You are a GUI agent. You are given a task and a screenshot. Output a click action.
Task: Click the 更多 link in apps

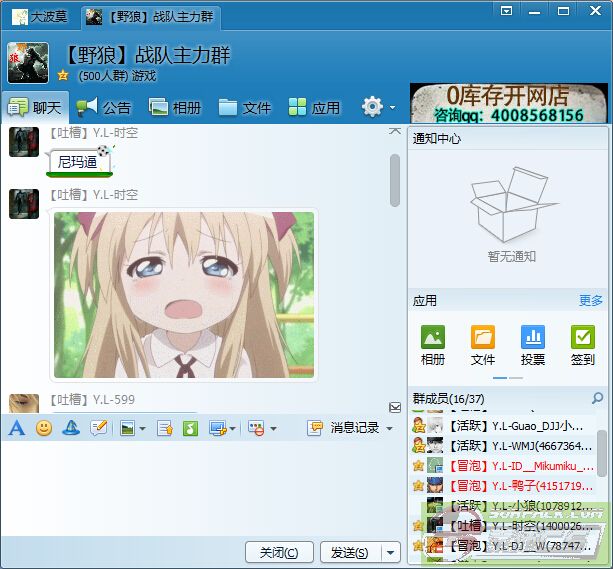tap(590, 300)
